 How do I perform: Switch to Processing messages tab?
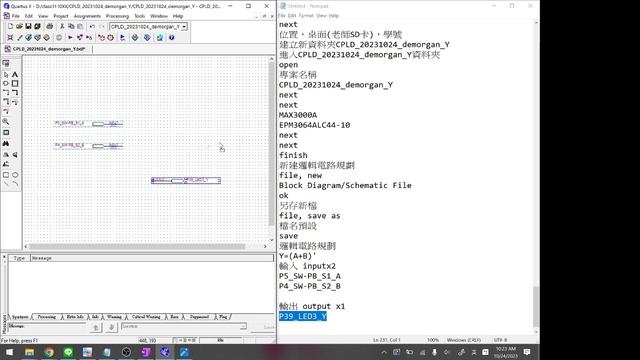coord(47,317)
